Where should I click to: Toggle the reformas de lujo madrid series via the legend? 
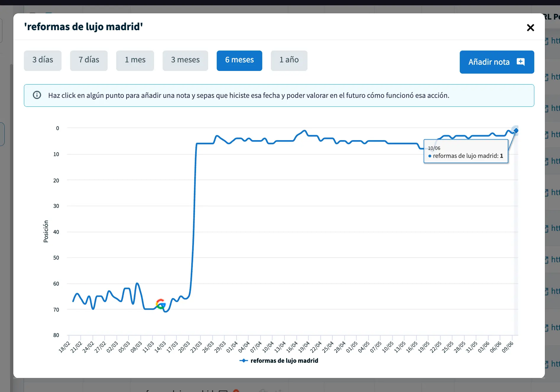284,361
